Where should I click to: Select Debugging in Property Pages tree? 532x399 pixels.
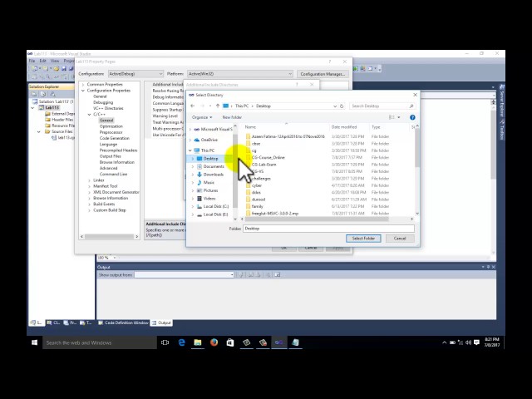(103, 102)
